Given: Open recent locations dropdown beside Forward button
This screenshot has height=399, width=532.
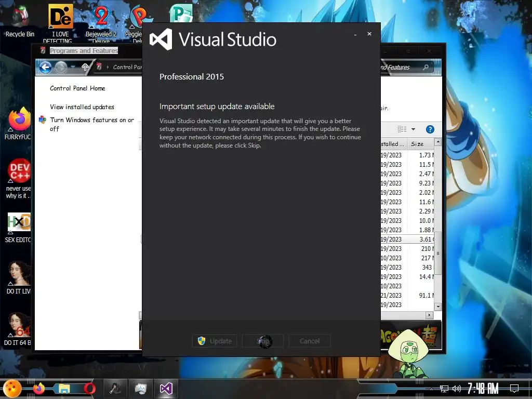Looking at the screenshot, I should [73, 67].
